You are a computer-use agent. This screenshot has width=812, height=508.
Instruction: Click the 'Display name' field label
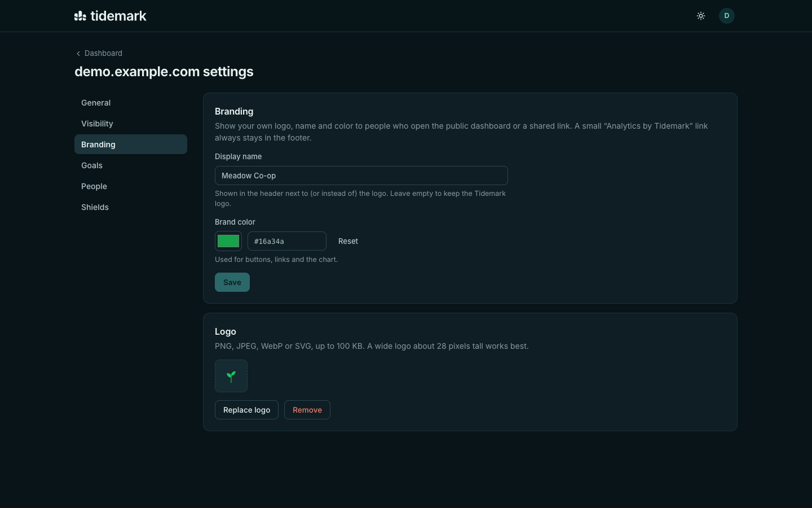(239, 156)
